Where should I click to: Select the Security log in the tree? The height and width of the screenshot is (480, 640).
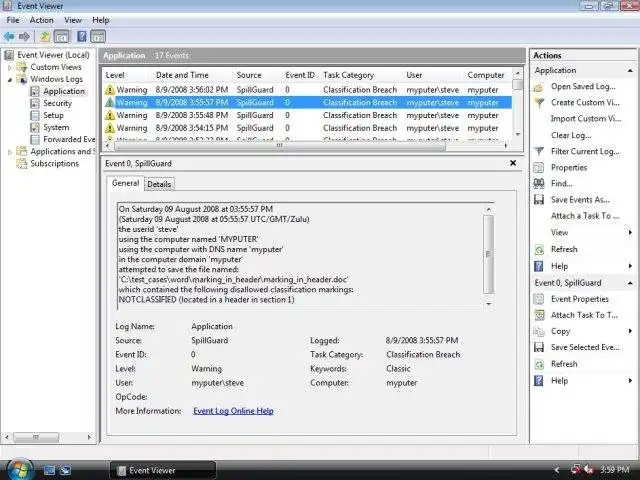[x=57, y=103]
